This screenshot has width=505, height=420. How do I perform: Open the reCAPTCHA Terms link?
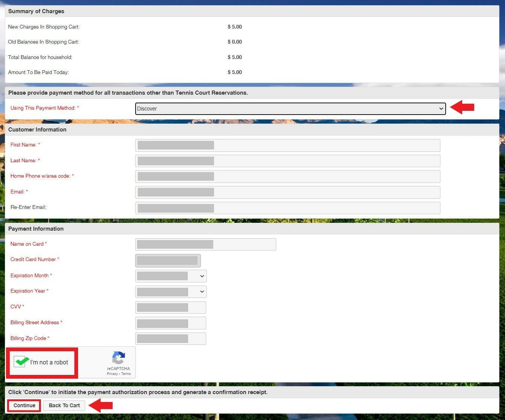pyautogui.click(x=126, y=374)
